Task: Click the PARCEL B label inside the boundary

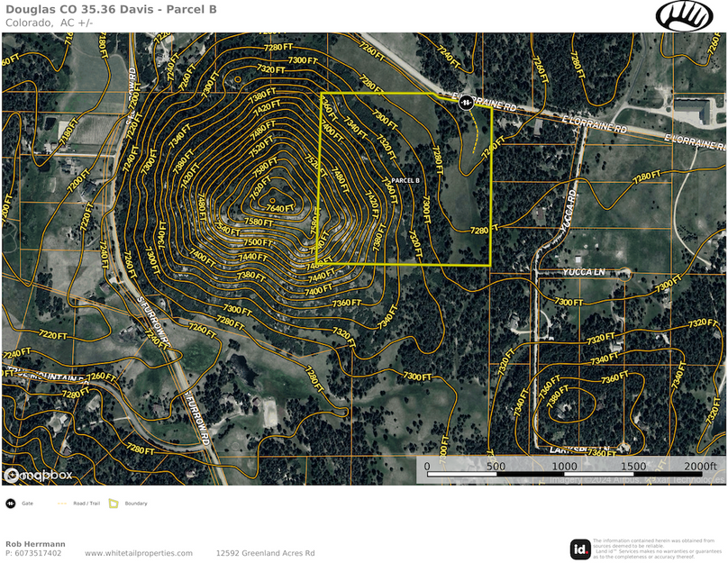Action: click(405, 180)
